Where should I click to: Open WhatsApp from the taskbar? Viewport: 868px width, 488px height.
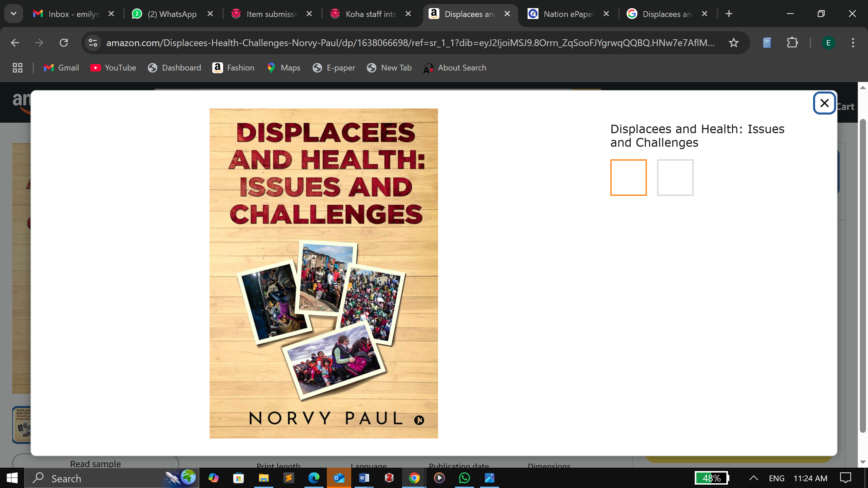click(x=464, y=478)
